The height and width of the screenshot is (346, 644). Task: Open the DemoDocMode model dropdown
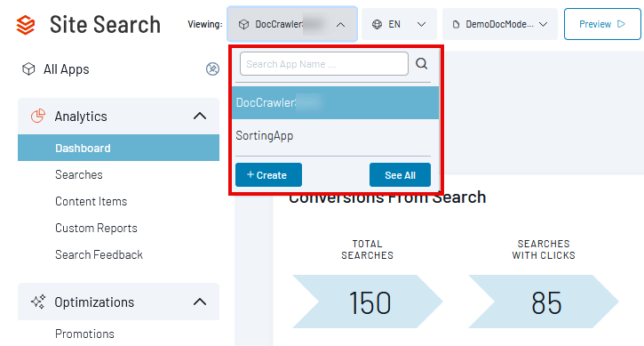coord(500,24)
